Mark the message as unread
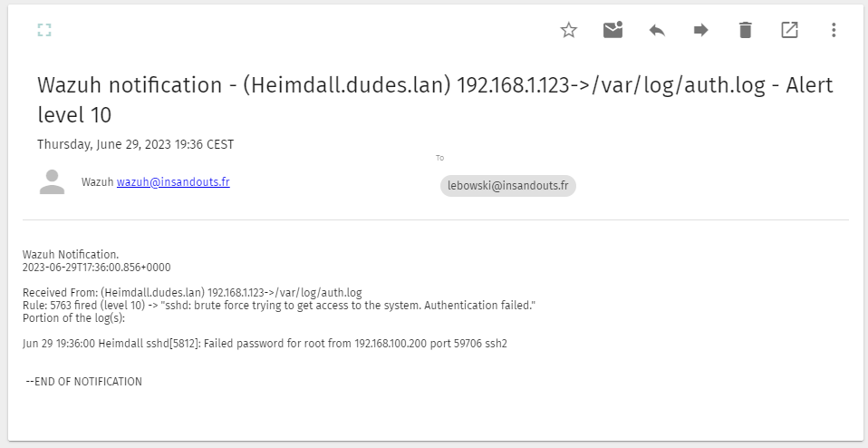 [x=613, y=31]
